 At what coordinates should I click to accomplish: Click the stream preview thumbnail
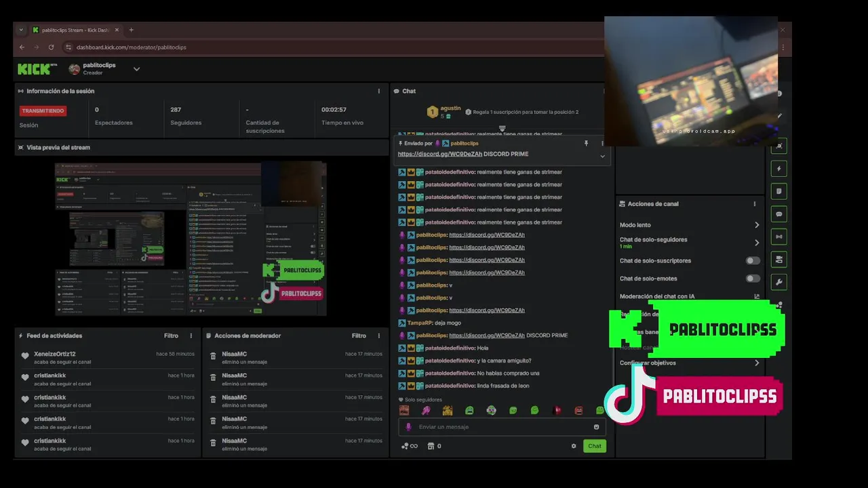[x=191, y=239]
